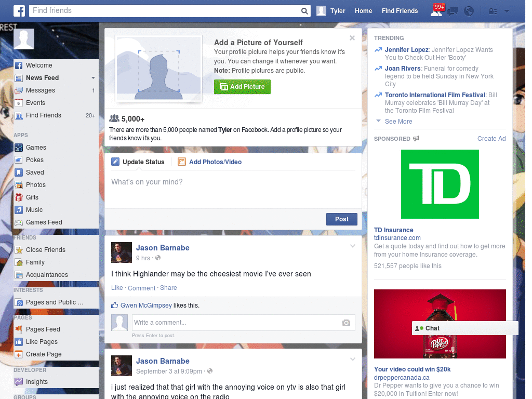Click the Events calendar icon
Image resolution: width=532 pixels, height=399 pixels.
pyautogui.click(x=19, y=103)
